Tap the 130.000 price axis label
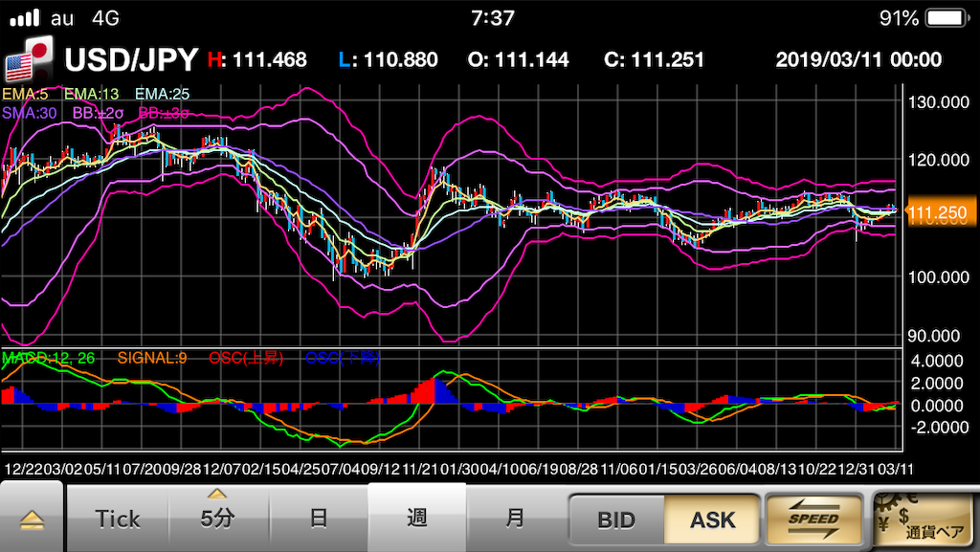The height and width of the screenshot is (552, 980). (x=938, y=102)
